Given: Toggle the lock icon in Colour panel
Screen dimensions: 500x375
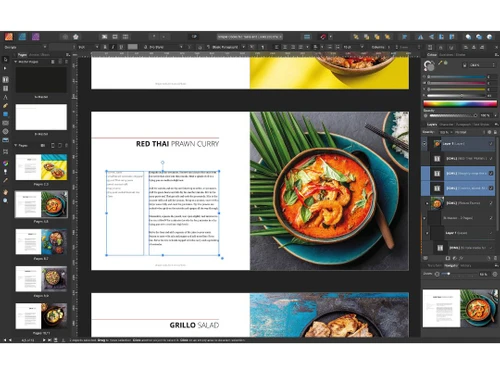Looking at the screenshot, I should pyautogui.click(x=465, y=65).
